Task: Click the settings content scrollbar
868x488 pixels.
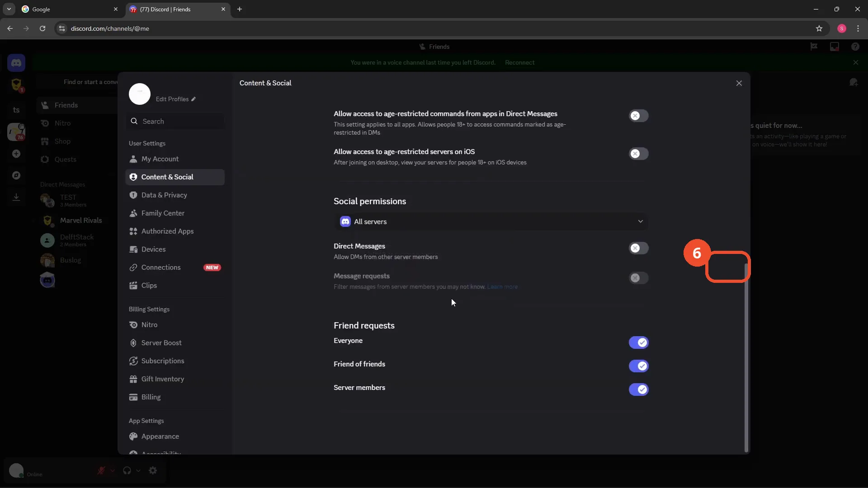Action: pyautogui.click(x=746, y=357)
